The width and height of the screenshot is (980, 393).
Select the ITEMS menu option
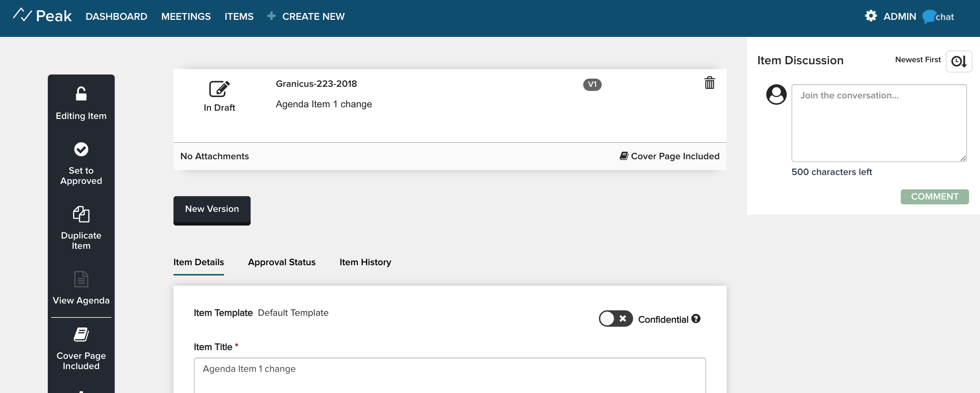[239, 16]
